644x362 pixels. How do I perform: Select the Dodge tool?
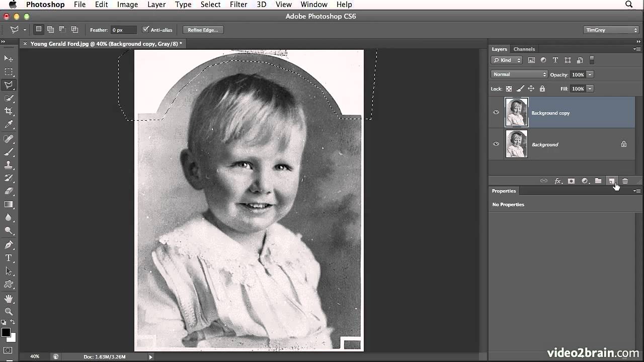click(9, 230)
